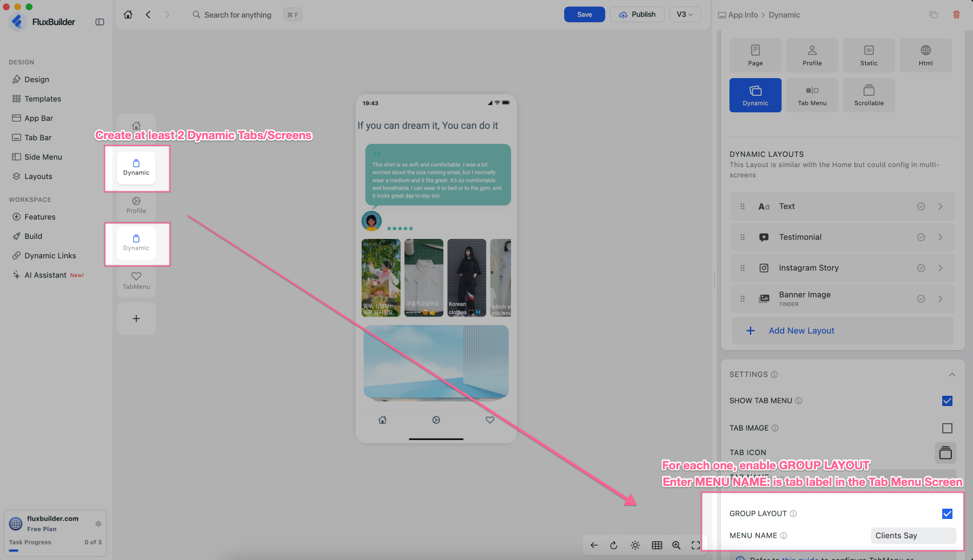This screenshot has width=973, height=560.
Task: Select the Profile tab in the tab list
Action: click(136, 205)
